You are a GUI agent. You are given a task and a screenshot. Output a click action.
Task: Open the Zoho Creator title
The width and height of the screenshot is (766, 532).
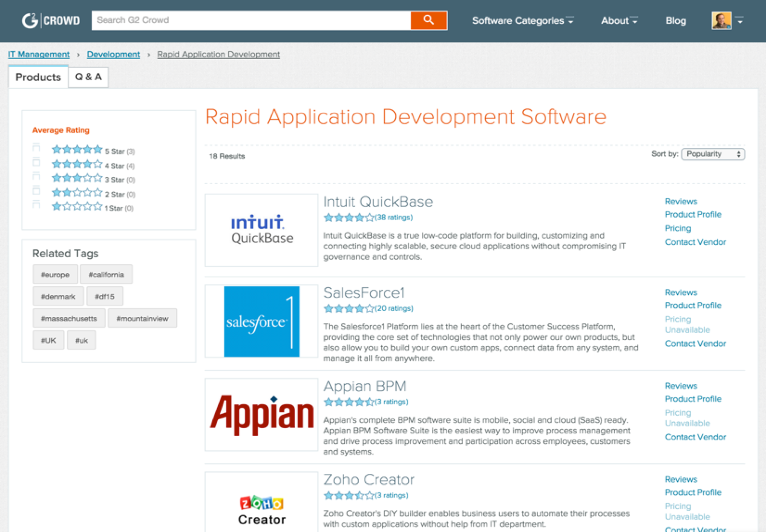click(x=369, y=479)
